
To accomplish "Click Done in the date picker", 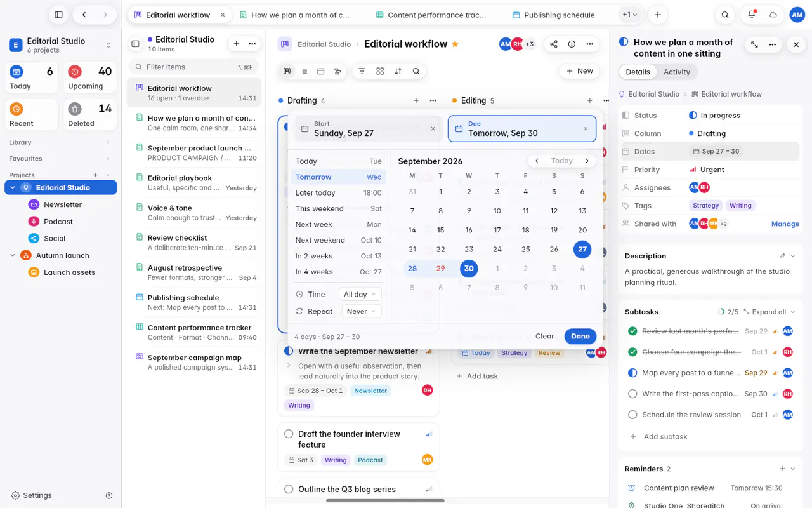I will coord(580,337).
